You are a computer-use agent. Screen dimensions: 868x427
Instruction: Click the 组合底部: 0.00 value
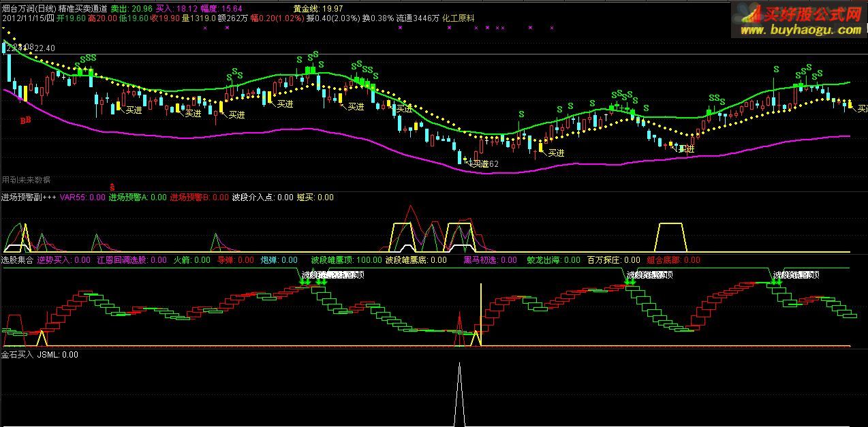coord(673,260)
